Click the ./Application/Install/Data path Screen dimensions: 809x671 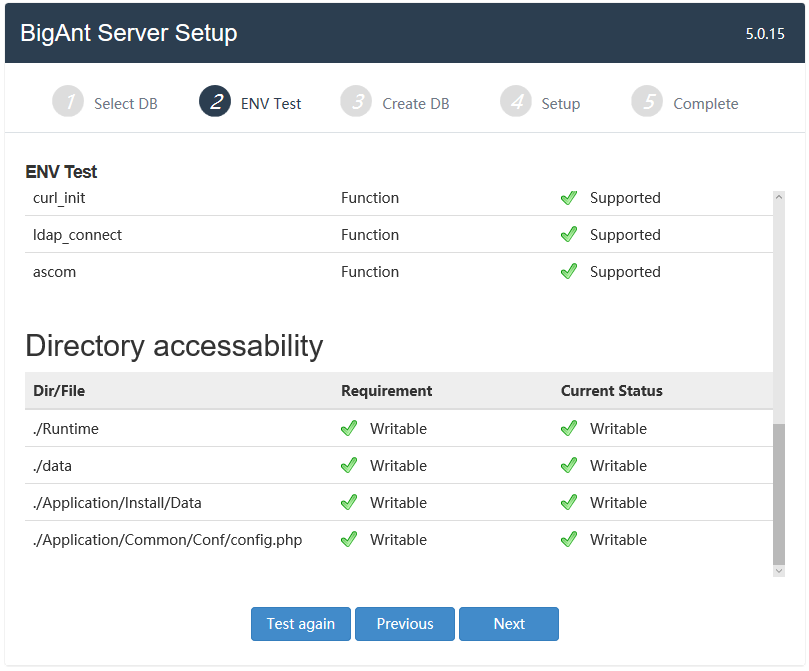(117, 503)
